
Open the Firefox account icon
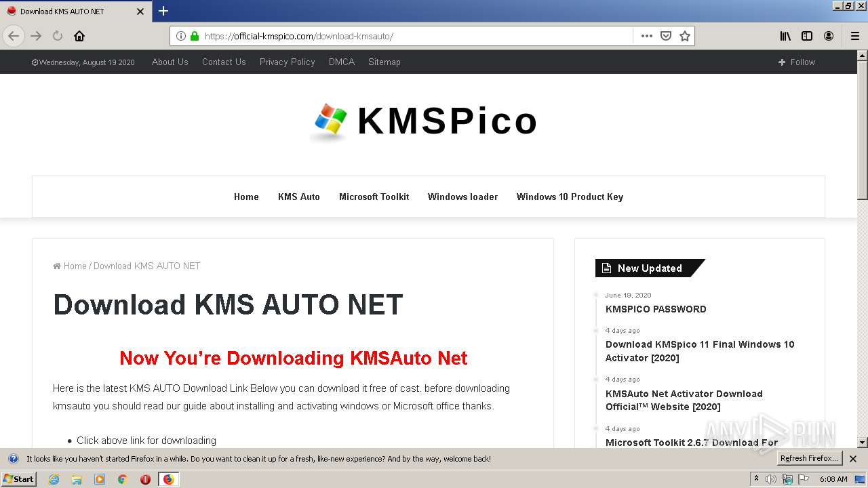coord(829,36)
